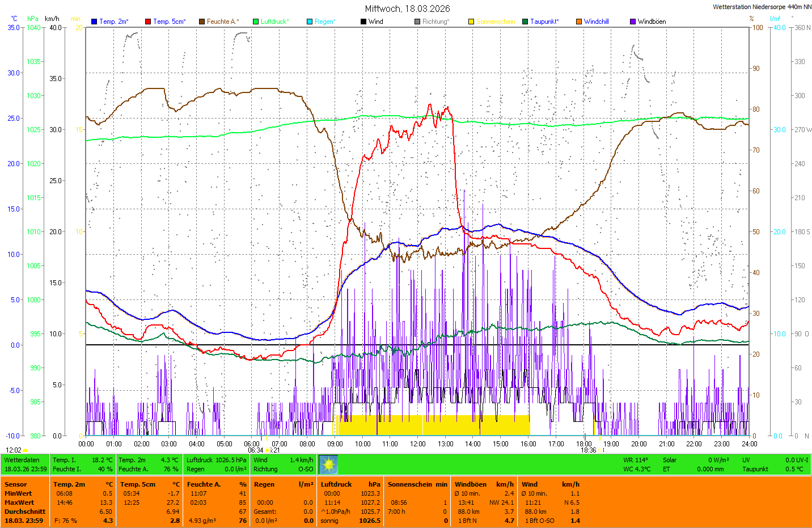This screenshot has height=528, width=812.
Task: Click the green Luftdruck legend square
Action: click(x=256, y=22)
